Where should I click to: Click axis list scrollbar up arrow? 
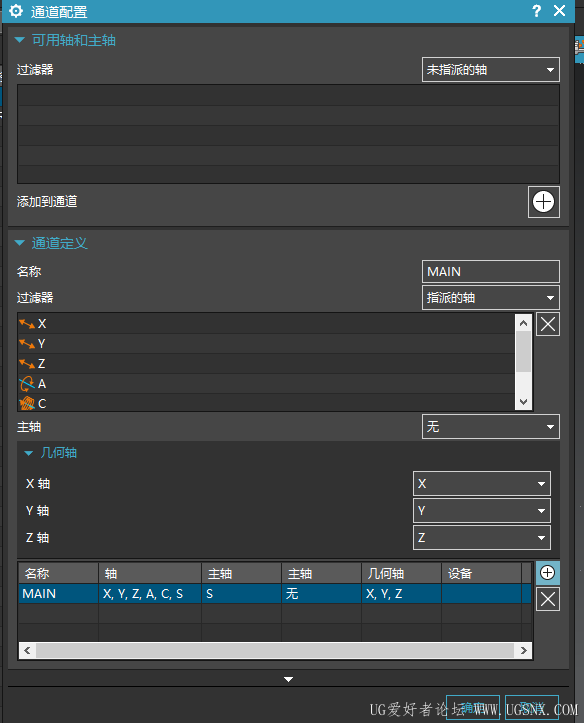coord(523,323)
